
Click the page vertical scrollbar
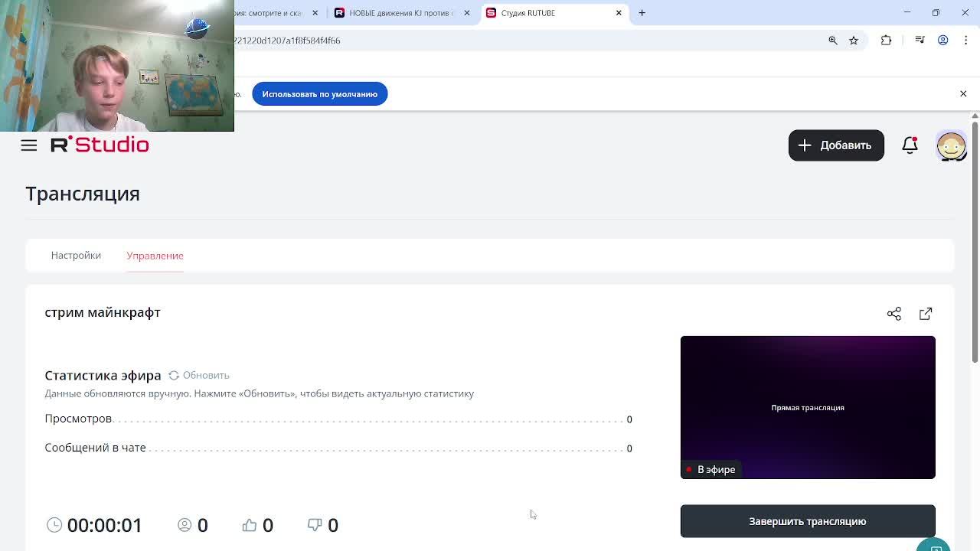(975, 241)
